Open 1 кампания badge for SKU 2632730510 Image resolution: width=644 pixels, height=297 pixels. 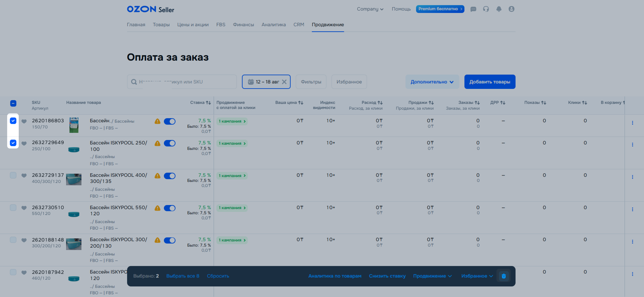[232, 208]
